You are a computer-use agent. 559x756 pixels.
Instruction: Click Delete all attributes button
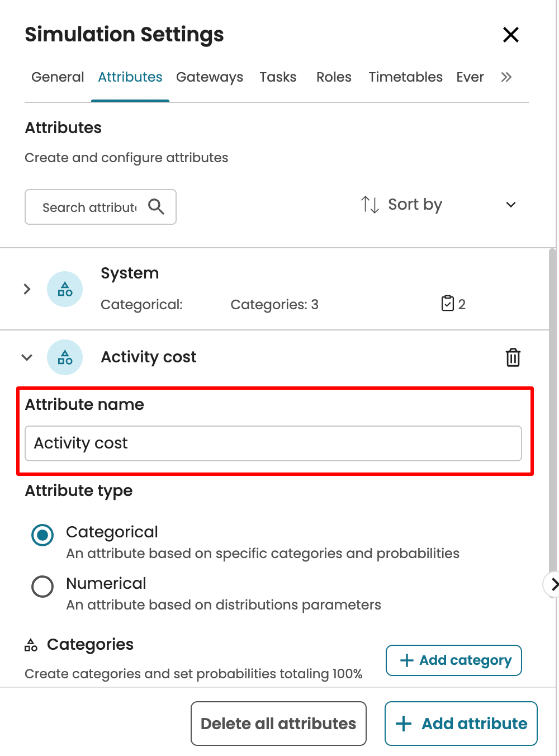(x=278, y=724)
